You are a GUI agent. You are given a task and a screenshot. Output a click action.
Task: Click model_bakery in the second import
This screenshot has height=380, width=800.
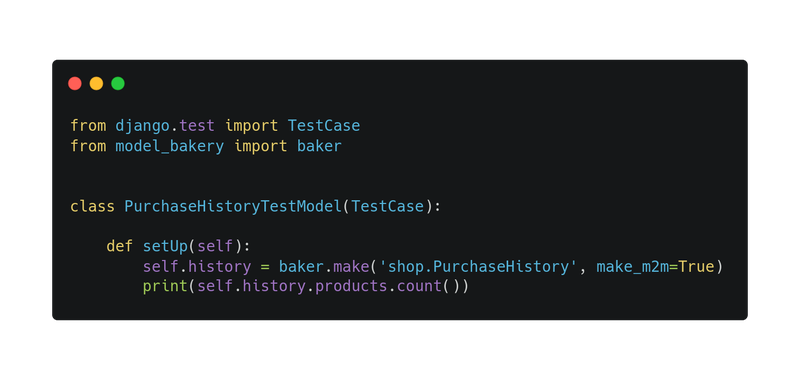click(x=169, y=146)
